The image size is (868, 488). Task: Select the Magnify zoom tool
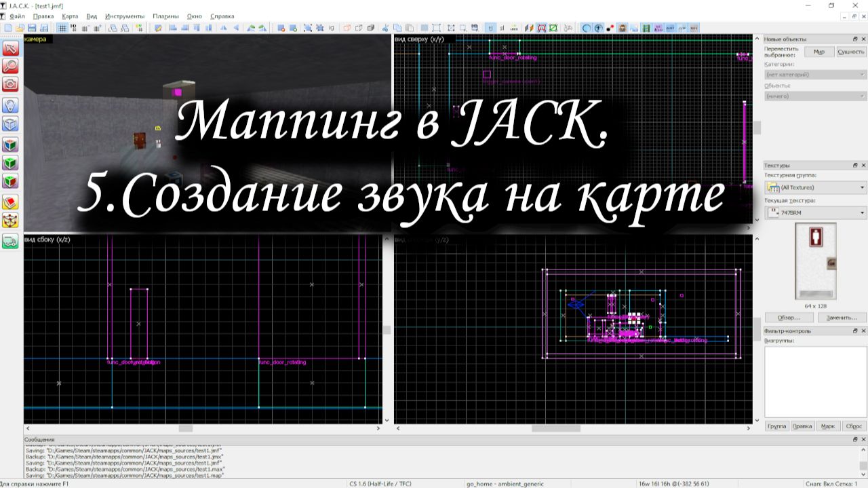[x=10, y=66]
